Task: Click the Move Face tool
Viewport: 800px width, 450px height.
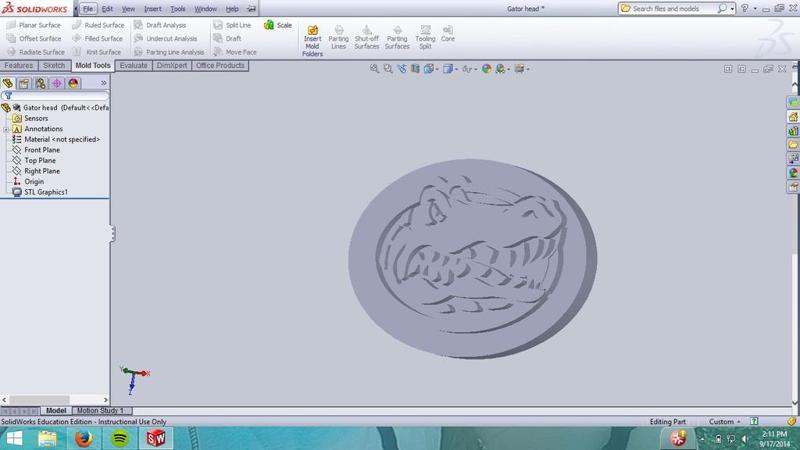Action: coord(235,52)
